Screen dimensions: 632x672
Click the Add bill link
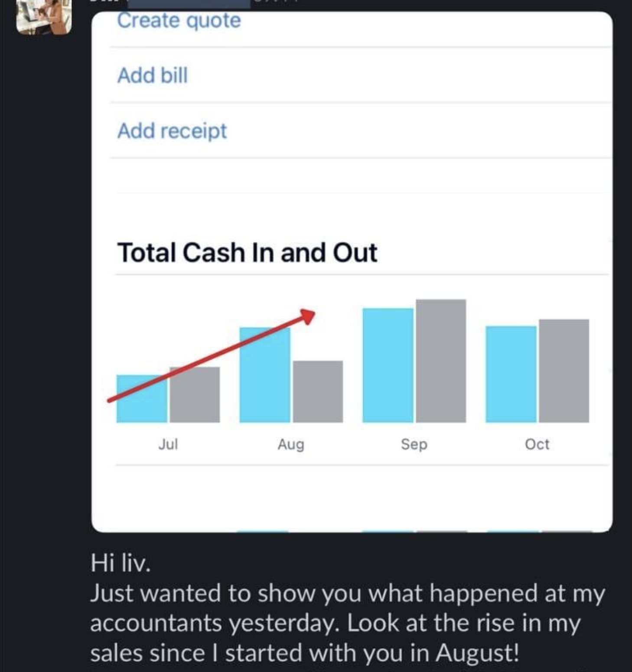pyautogui.click(x=152, y=75)
